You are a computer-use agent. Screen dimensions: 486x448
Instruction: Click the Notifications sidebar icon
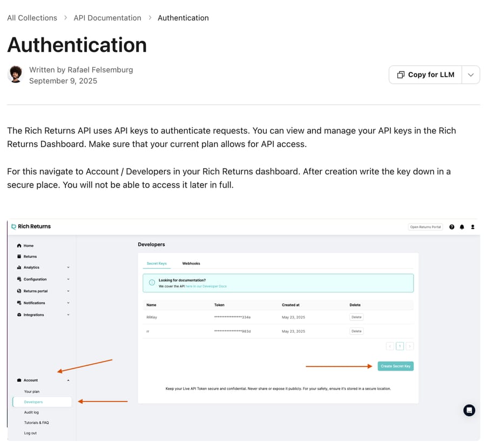click(19, 303)
